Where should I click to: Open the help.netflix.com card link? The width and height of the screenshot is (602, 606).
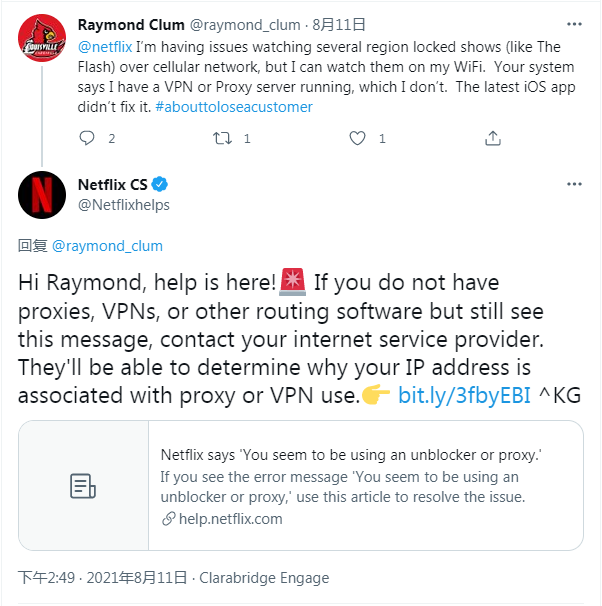[x=228, y=518]
